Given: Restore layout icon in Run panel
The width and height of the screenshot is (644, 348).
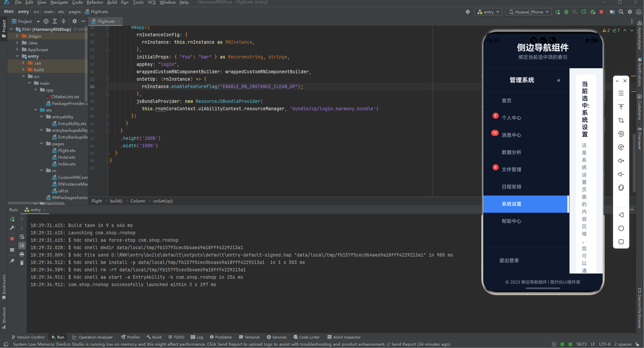Looking at the screenshot, I should (x=12, y=250).
